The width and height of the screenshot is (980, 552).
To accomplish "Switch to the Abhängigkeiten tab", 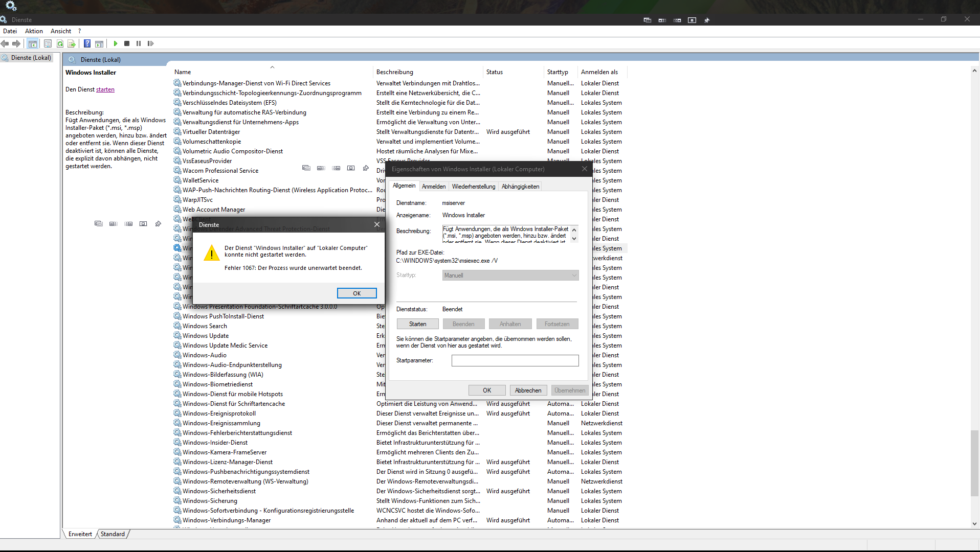I will 520,187.
